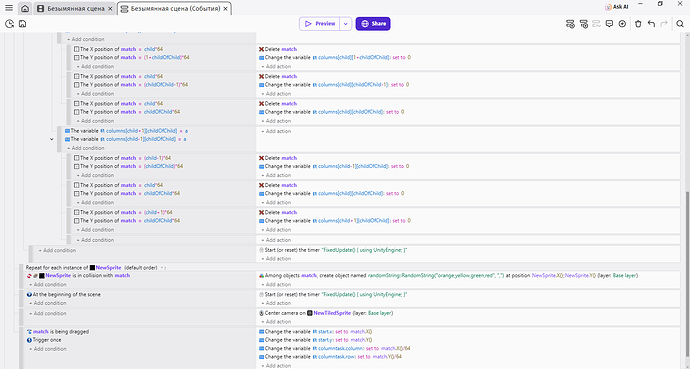
Task: Click the (1+childOfChild)*64 value in Y position condition
Action: click(167, 58)
